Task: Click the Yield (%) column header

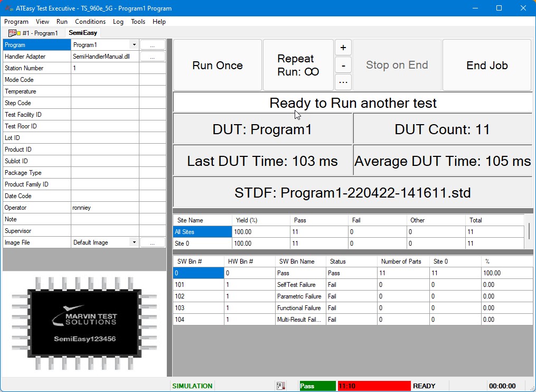Action: [261, 220]
